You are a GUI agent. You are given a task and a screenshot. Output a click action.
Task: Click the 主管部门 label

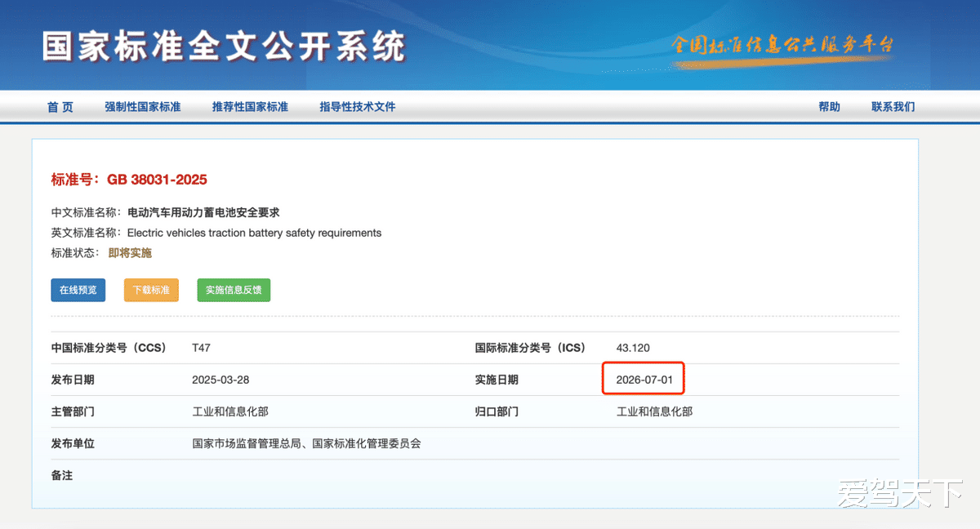[73, 411]
